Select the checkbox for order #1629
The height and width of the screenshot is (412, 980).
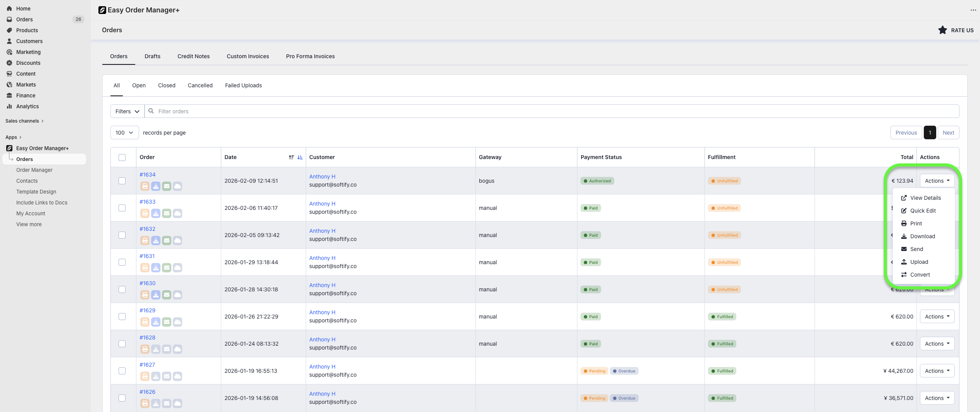[122, 317]
